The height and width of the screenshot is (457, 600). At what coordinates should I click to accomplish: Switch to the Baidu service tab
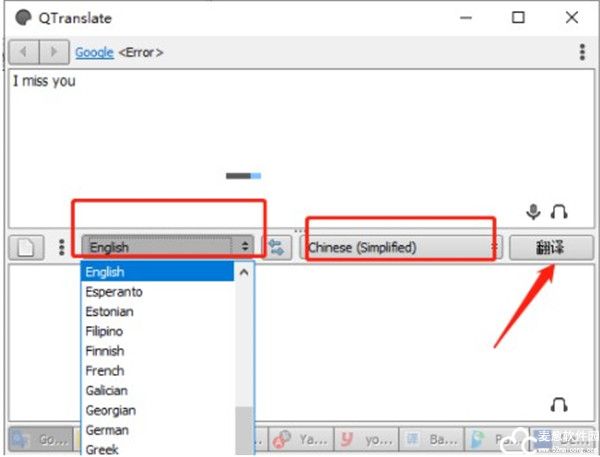[432, 440]
